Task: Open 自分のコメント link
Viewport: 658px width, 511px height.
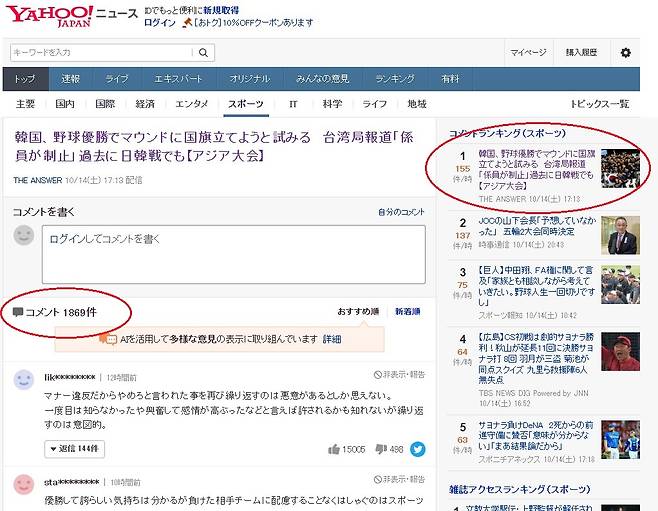Action: 401,212
